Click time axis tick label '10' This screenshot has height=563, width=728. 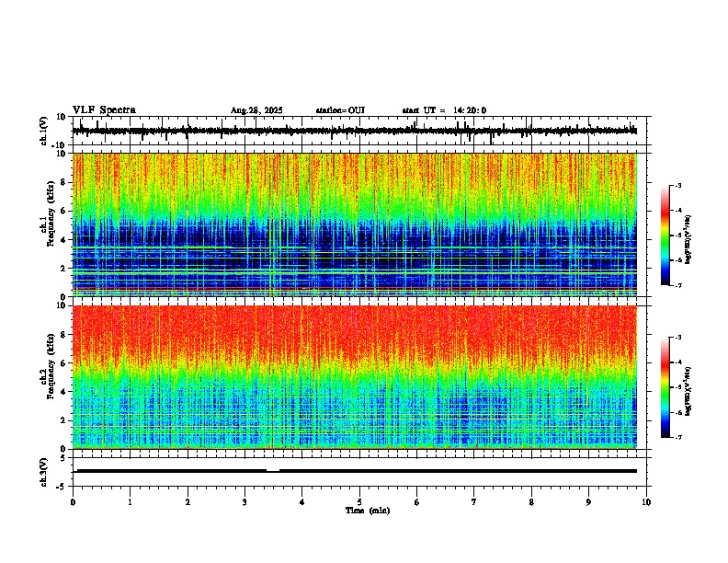coord(646,502)
